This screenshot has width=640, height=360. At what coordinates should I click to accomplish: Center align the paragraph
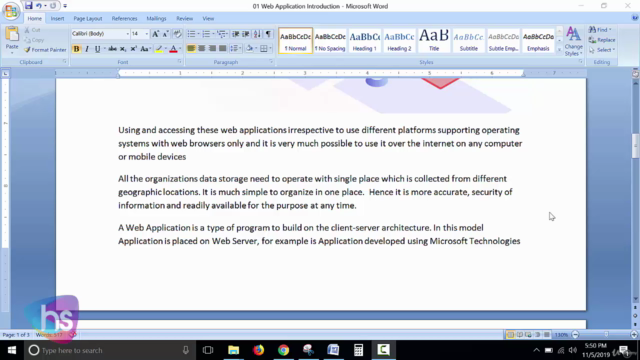pyautogui.click(x=202, y=49)
